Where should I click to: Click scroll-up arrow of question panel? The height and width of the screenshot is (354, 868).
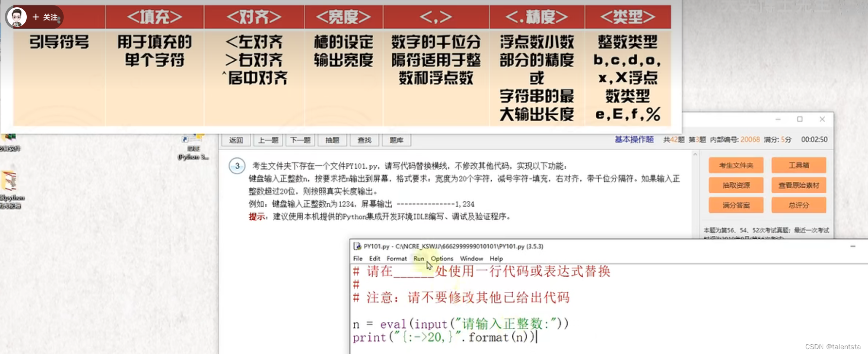pyautogui.click(x=695, y=155)
